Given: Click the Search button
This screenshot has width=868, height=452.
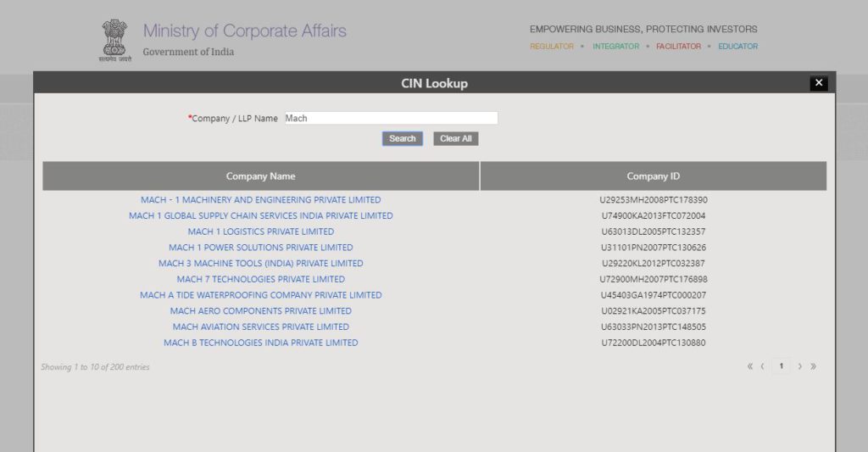Looking at the screenshot, I should [403, 139].
